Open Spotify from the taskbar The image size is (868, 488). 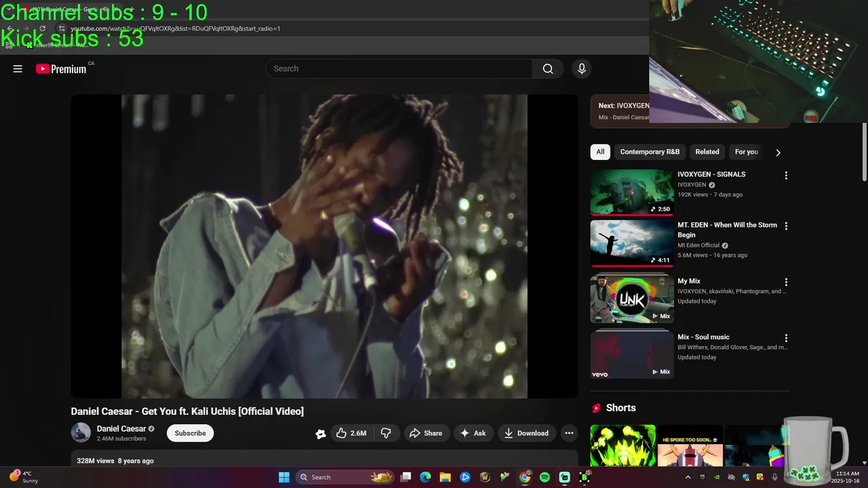point(545,477)
